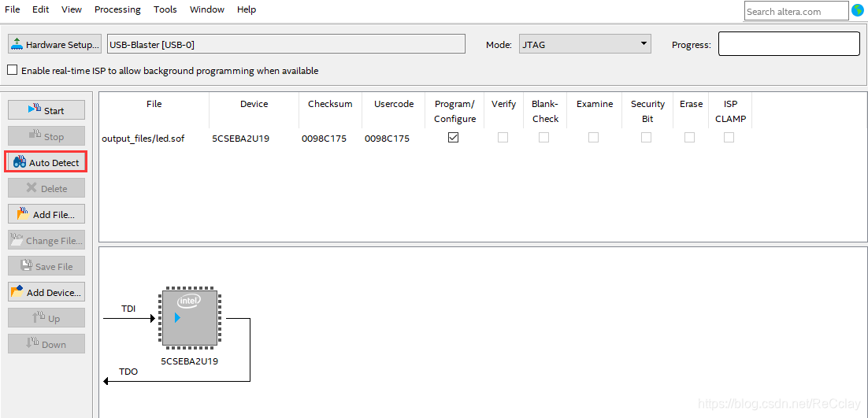Click the TDO label in the chain diagram

pyautogui.click(x=128, y=372)
